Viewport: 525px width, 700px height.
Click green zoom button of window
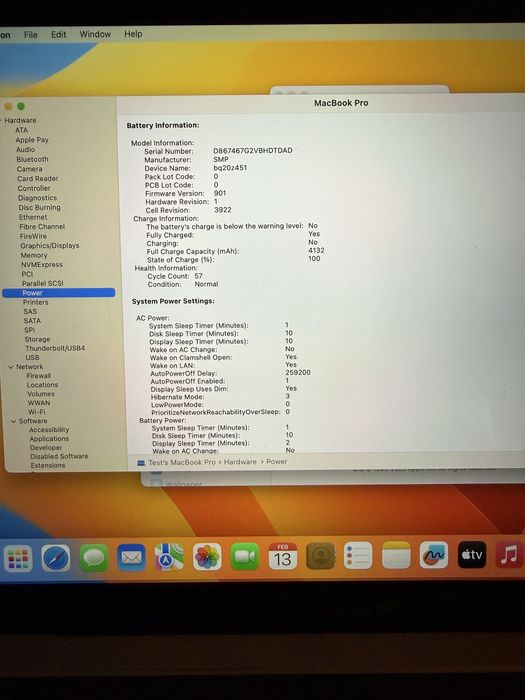[21, 106]
